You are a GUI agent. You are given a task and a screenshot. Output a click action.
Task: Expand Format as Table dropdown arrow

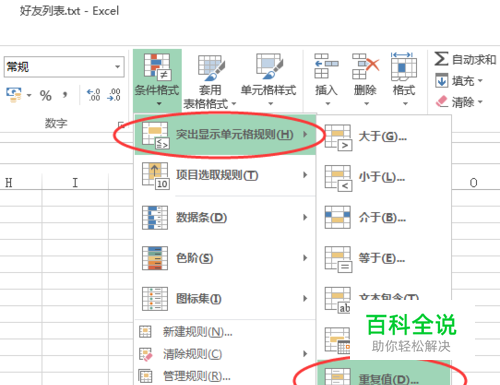(234, 104)
